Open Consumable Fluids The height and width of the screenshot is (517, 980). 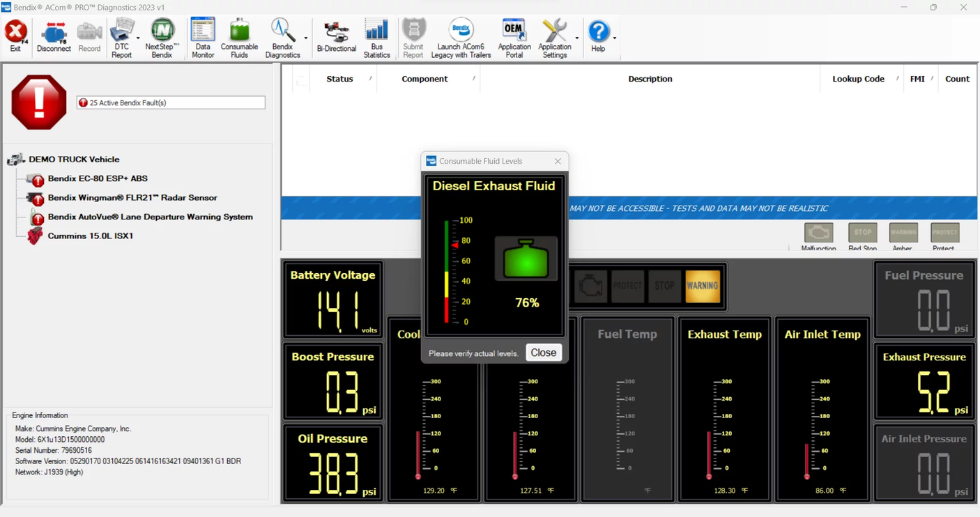239,36
